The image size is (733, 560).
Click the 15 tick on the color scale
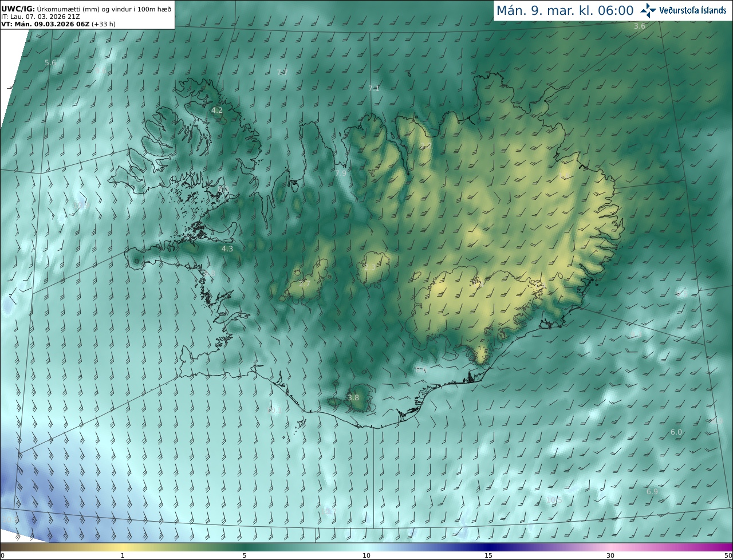pos(488,556)
